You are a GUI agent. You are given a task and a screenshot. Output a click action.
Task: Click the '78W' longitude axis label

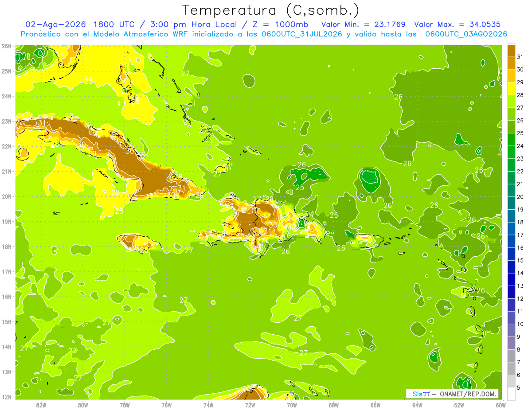tap(125, 405)
